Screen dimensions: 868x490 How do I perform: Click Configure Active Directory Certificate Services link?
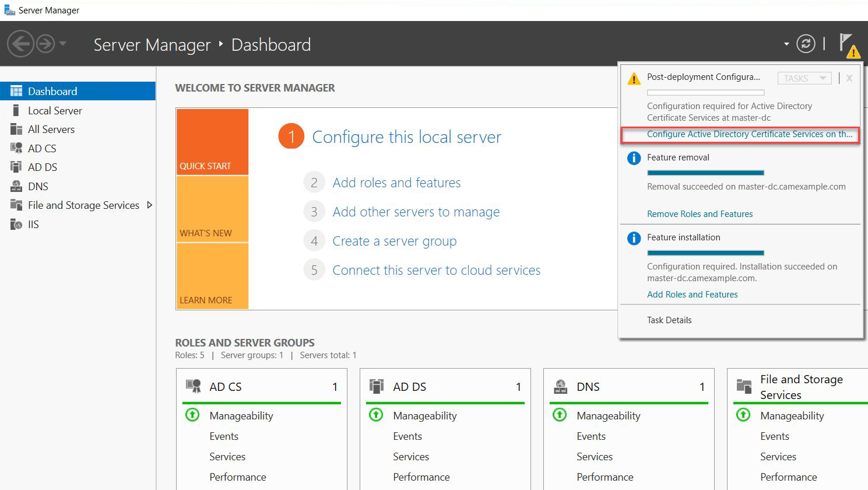[750, 134]
